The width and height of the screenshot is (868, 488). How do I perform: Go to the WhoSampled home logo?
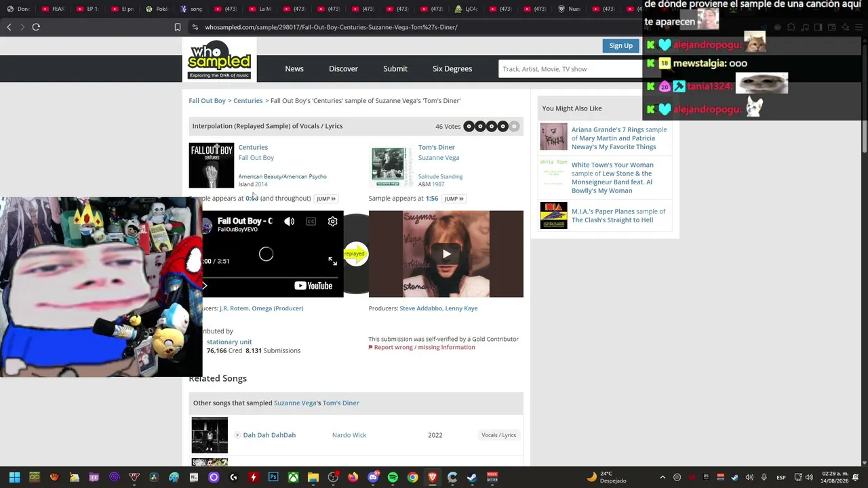220,60
